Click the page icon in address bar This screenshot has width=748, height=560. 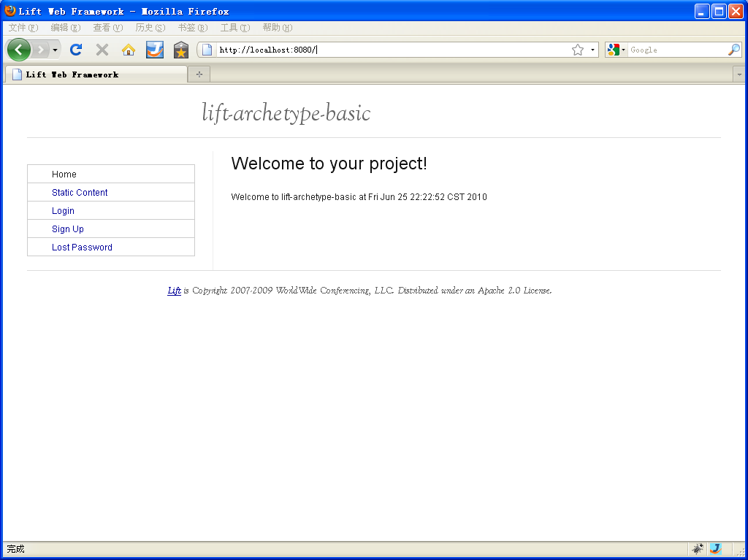coord(207,50)
